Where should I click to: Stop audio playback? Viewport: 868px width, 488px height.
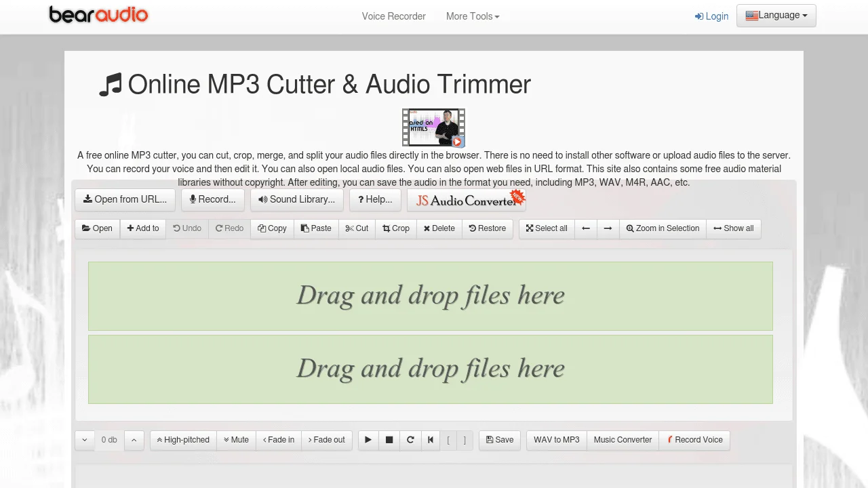point(389,440)
